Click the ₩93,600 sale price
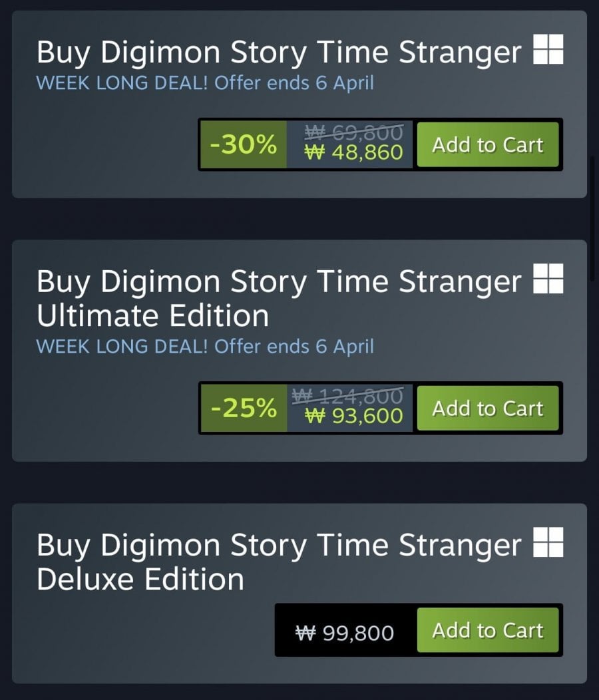 [x=354, y=417]
